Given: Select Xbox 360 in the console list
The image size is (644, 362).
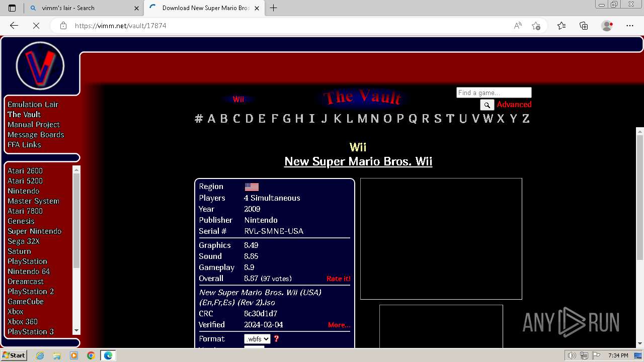Looking at the screenshot, I should click(x=23, y=322).
